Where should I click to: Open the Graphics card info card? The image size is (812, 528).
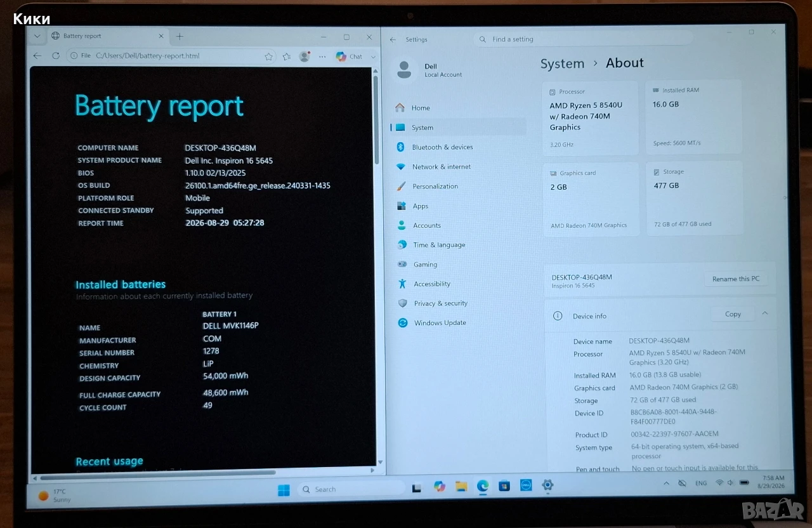(x=591, y=200)
